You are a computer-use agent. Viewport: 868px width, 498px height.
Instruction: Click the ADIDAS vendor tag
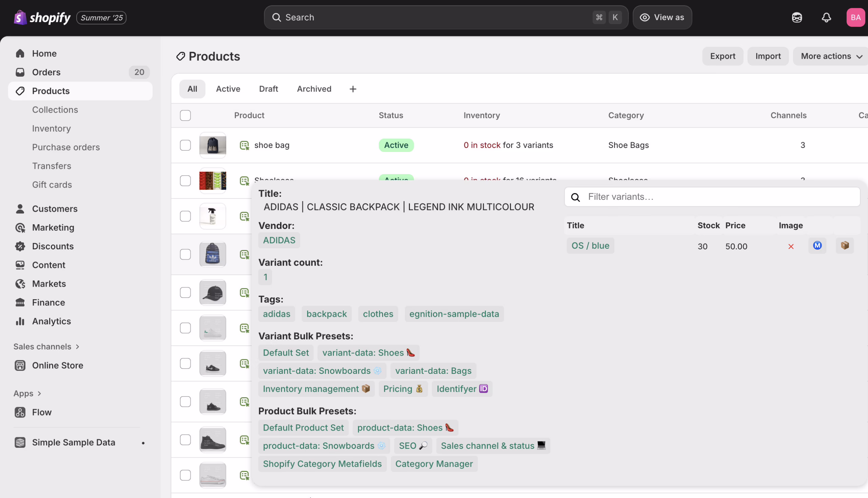279,240
